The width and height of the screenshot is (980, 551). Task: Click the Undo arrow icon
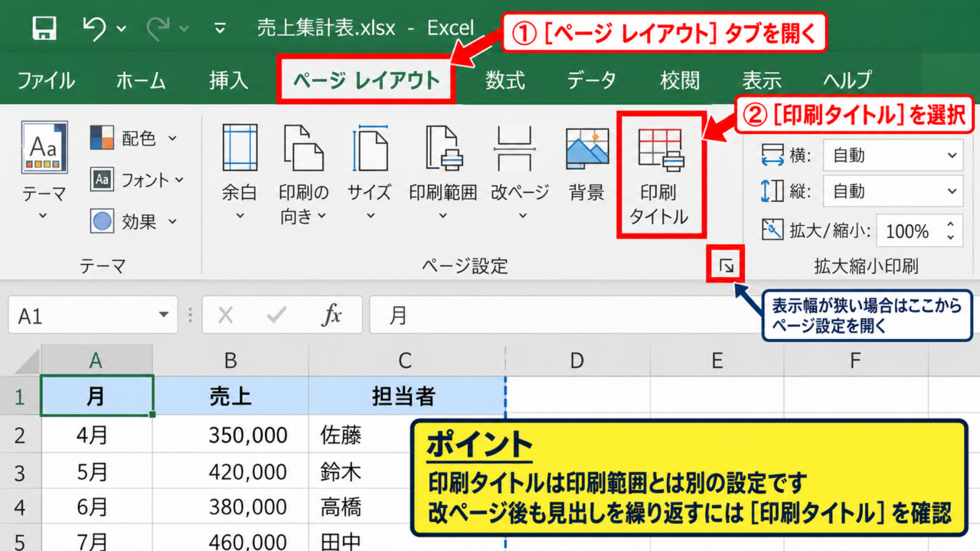pos(93,28)
